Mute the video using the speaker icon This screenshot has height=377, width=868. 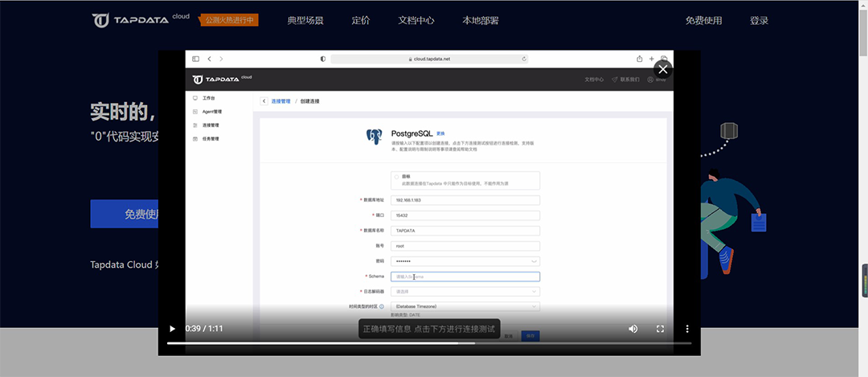[633, 329]
